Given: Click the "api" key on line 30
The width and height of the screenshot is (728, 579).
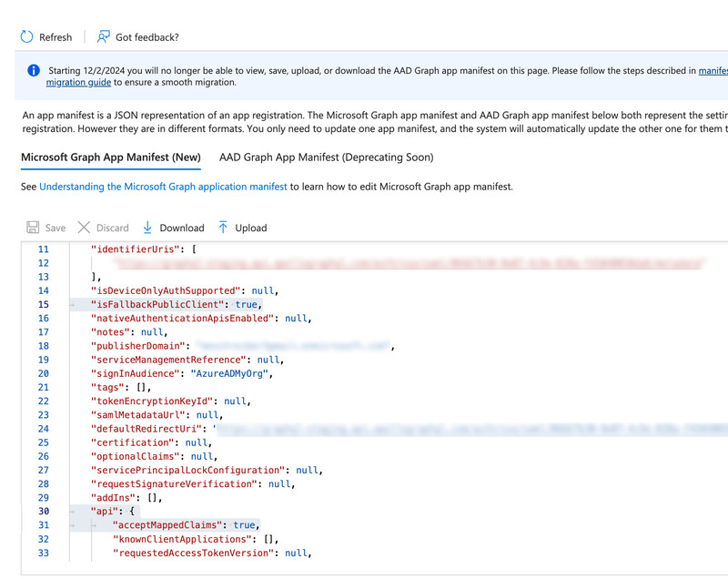Looking at the screenshot, I should 105,512.
